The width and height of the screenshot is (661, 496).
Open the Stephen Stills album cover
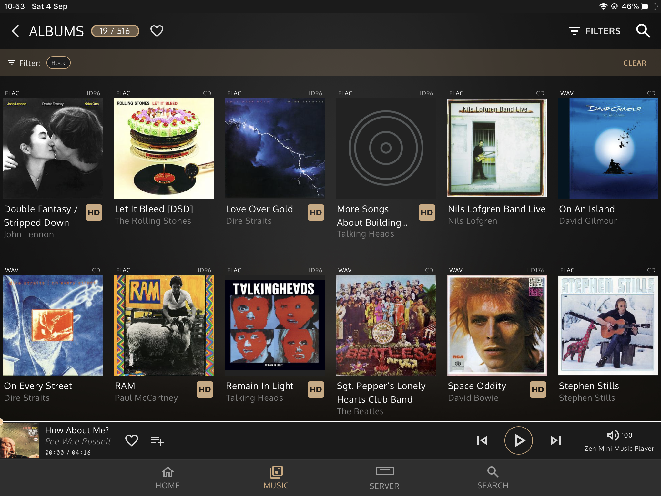608,325
